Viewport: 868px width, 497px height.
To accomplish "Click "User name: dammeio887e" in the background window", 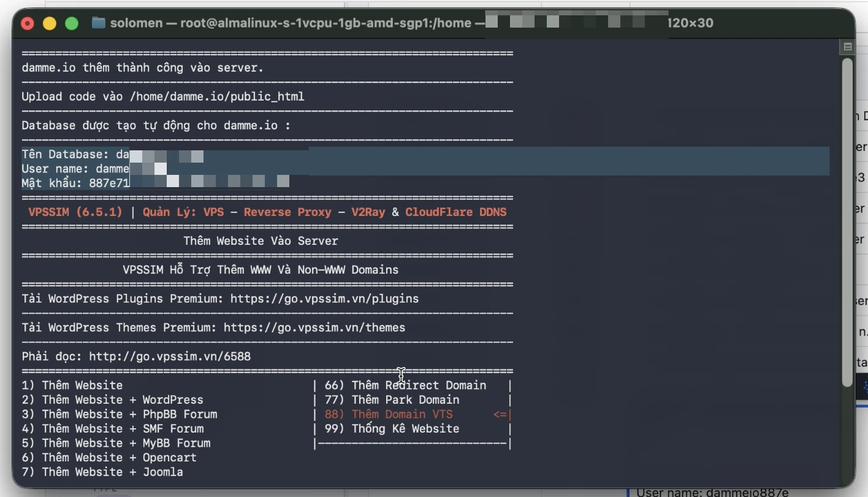I will coord(711,492).
